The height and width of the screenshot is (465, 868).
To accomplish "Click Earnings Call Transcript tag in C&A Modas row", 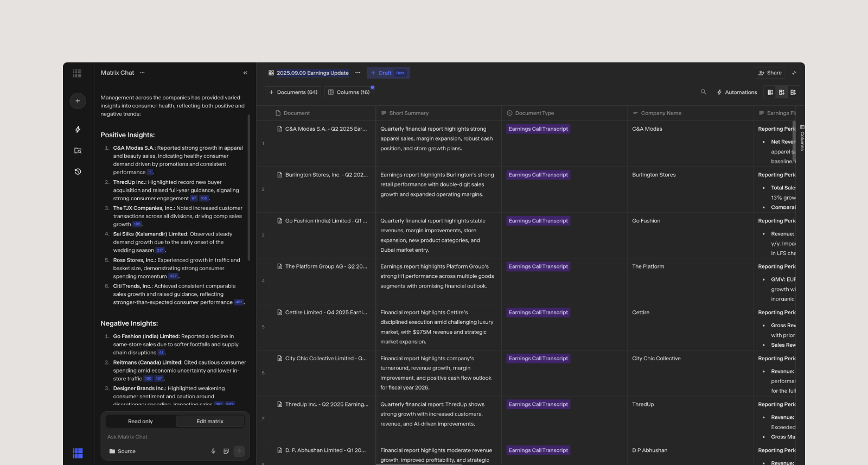I will (538, 129).
